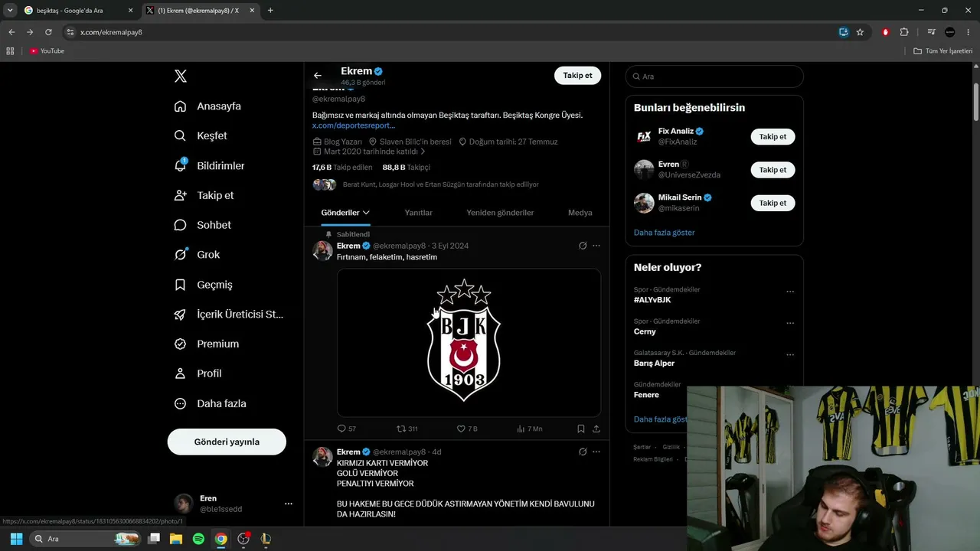The image size is (980, 551).
Task: View 88,8 B Takipçi list
Action: point(407,168)
